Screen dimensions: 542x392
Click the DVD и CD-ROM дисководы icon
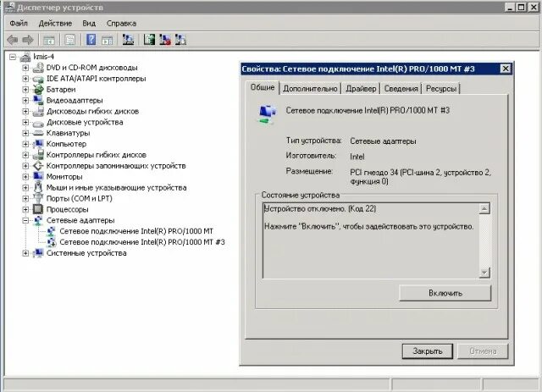38,68
